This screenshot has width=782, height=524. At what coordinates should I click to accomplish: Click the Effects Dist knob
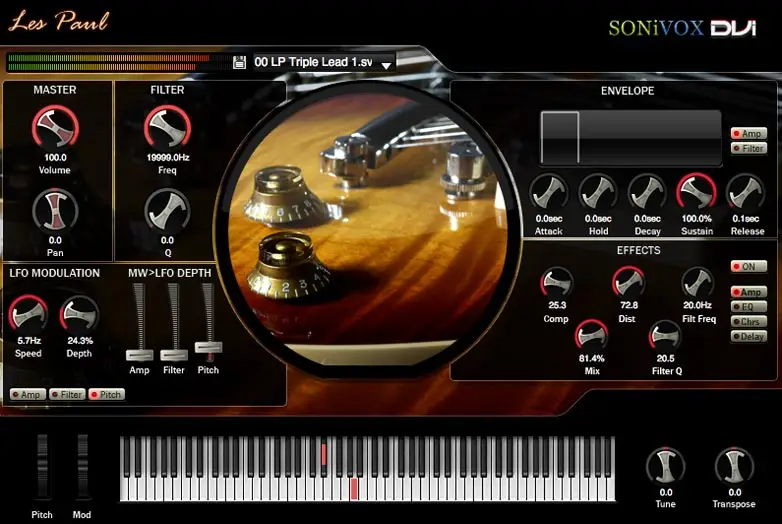click(628, 283)
